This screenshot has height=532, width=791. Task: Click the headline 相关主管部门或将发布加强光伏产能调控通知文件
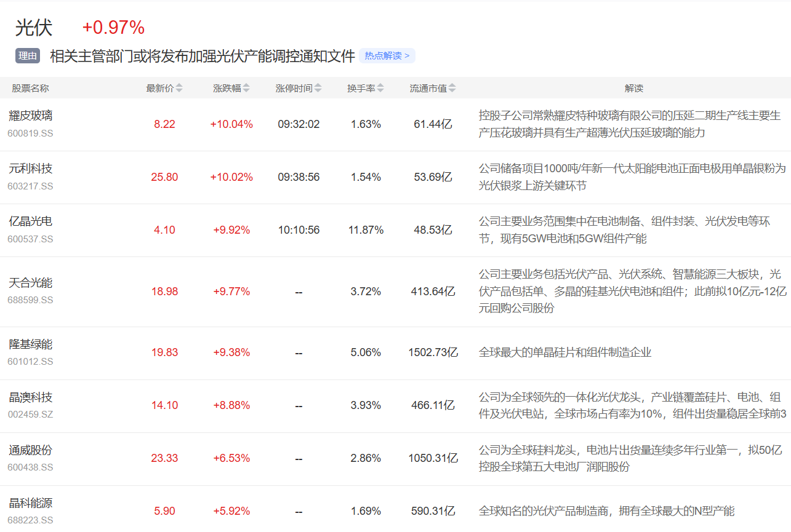click(203, 56)
